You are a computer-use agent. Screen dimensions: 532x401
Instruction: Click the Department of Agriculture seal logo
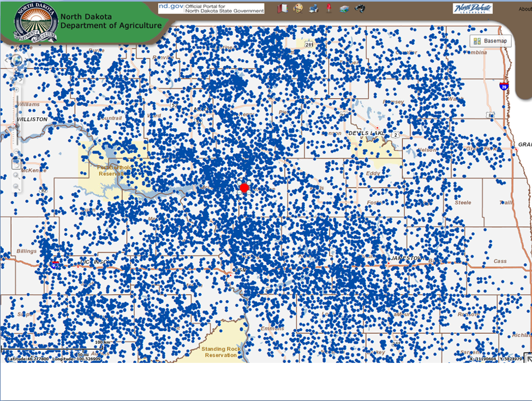35,23
